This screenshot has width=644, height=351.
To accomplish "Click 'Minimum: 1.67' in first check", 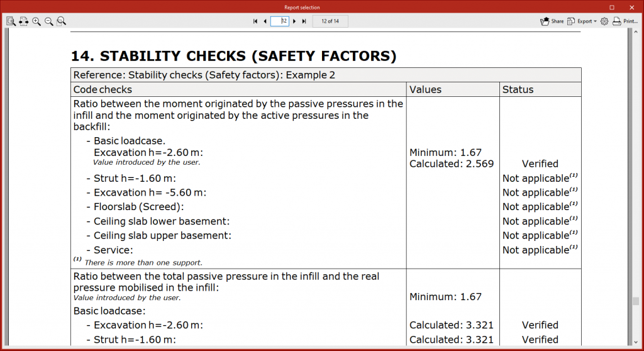I will [445, 152].
